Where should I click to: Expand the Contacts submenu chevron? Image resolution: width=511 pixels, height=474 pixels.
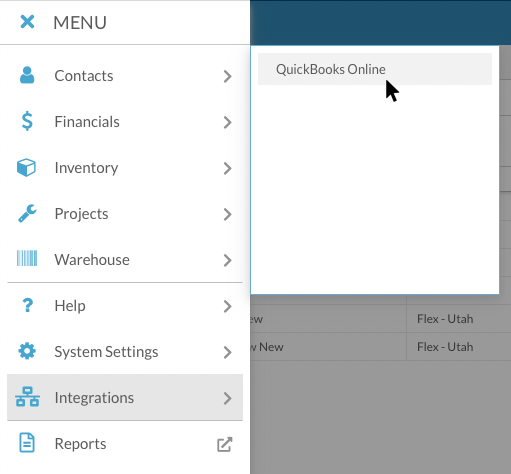tap(227, 76)
